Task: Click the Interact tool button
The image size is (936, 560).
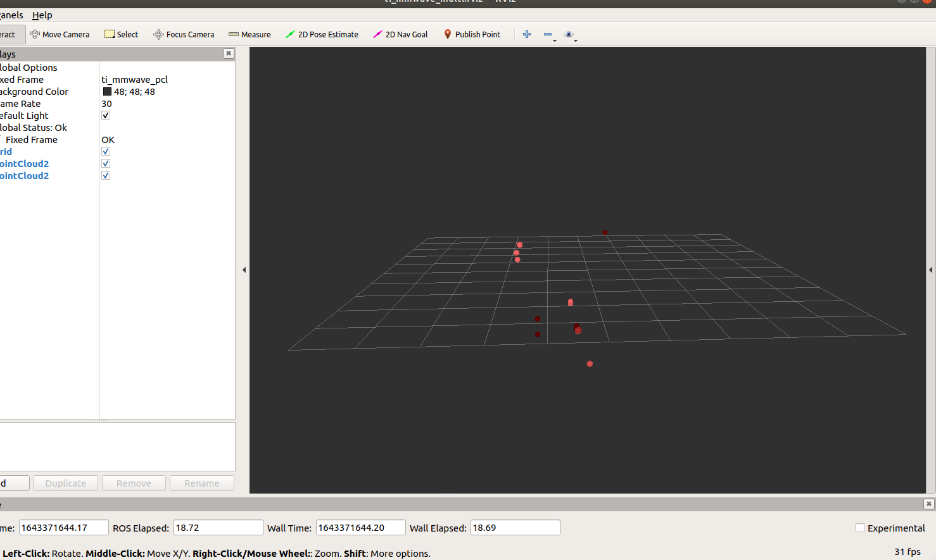Action: coord(12,34)
